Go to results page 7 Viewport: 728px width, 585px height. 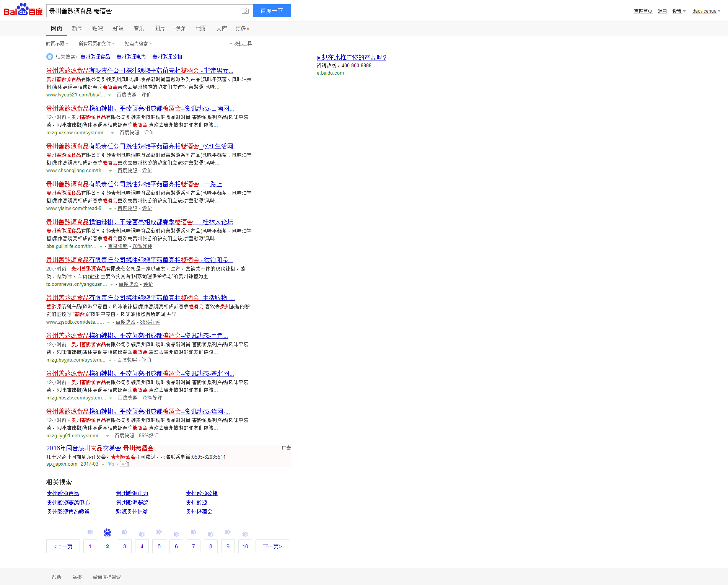194,546
